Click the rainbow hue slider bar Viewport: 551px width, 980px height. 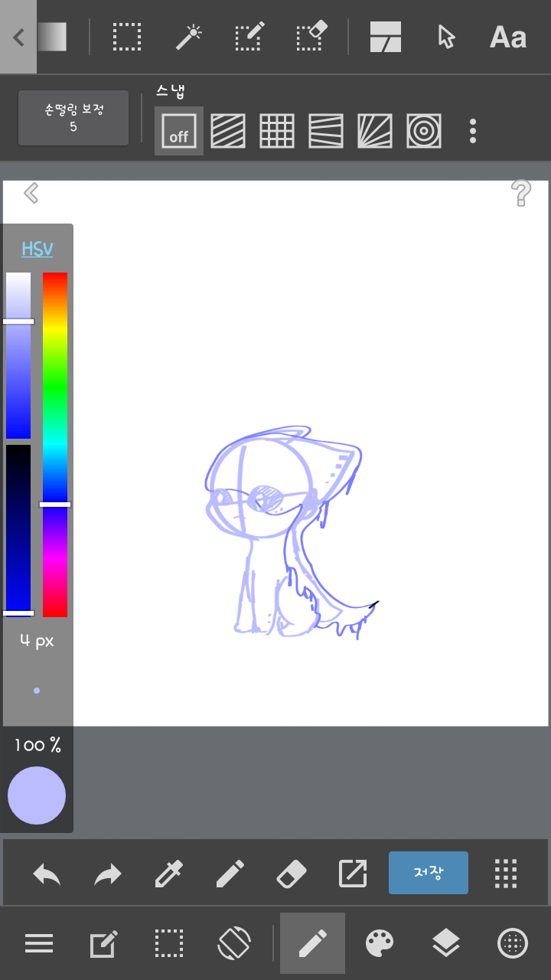(55, 444)
